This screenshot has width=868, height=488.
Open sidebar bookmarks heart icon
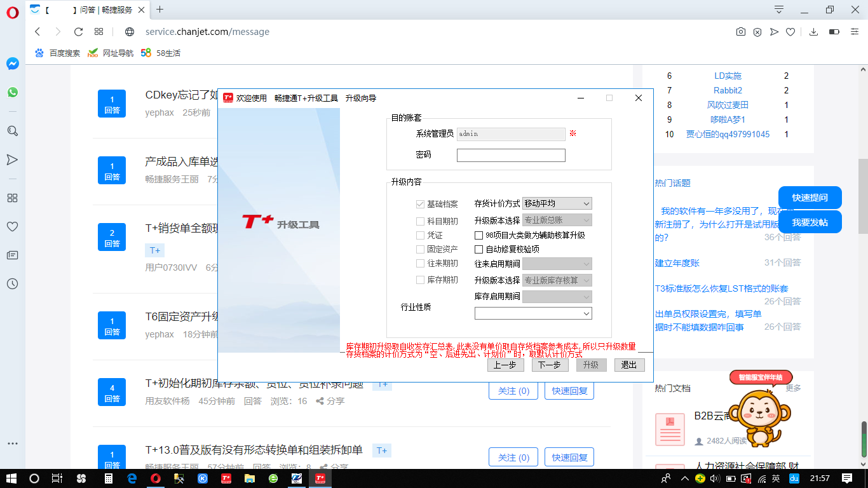(12, 226)
